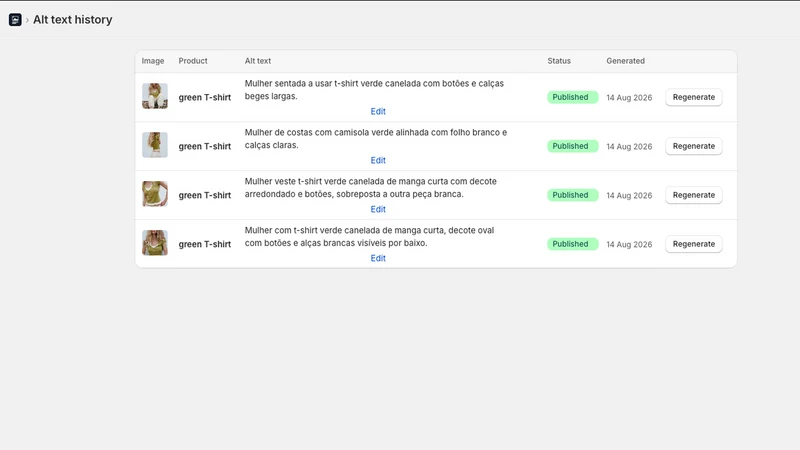
Task: Click the text 'Mulher com t-shirt verde canelada'
Action: 312,230
